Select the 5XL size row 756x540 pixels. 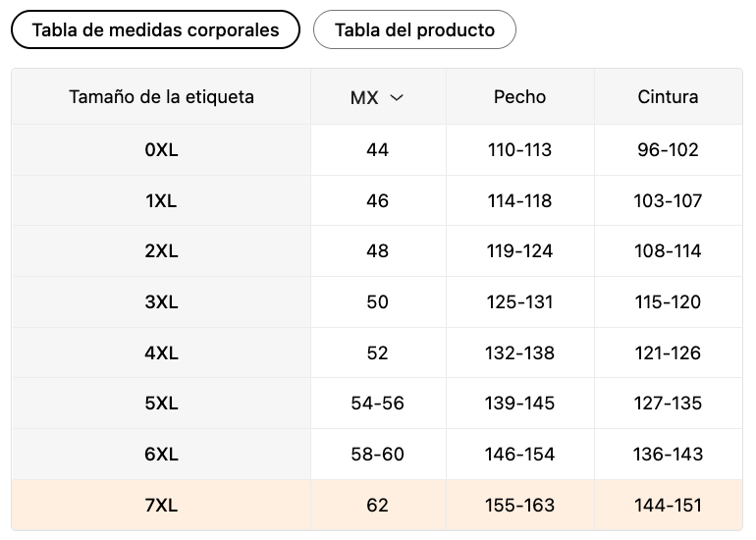coord(161,404)
